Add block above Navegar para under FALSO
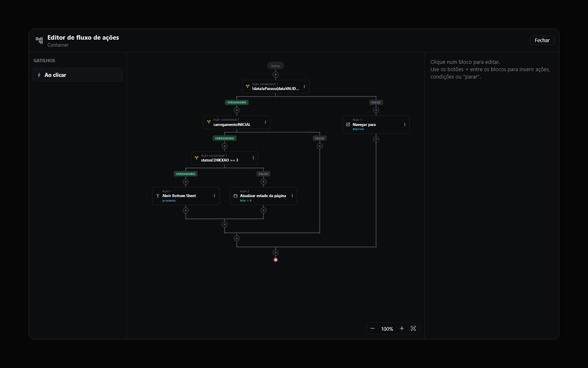 [x=376, y=110]
